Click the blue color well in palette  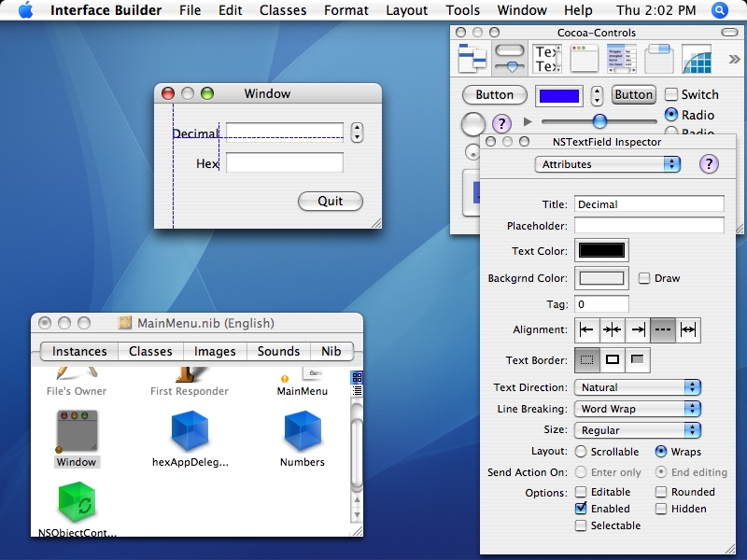pos(558,96)
